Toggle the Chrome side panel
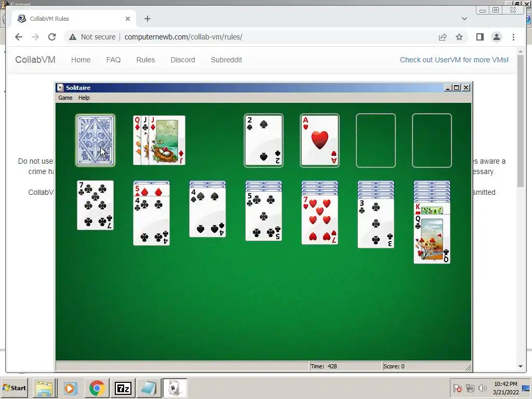Viewport: 532px width, 399px height. 480,37
